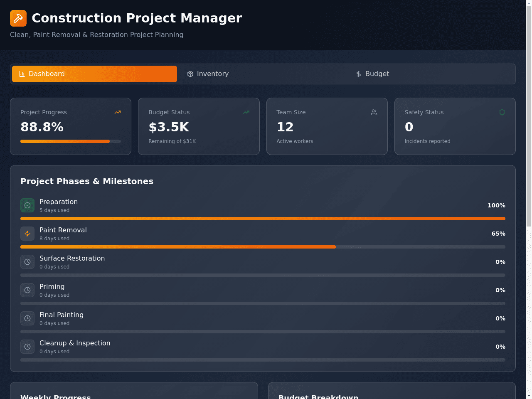Image resolution: width=532 pixels, height=399 pixels.
Task: Click the Cleanup & Inspection clock icon
Action: coord(27,347)
